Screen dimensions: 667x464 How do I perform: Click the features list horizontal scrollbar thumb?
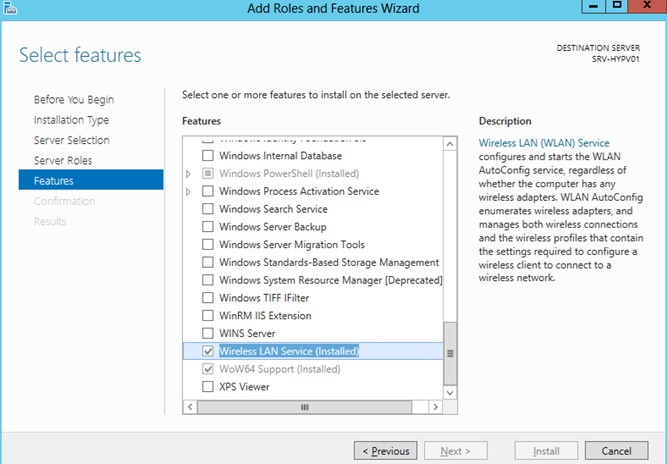[x=305, y=408]
